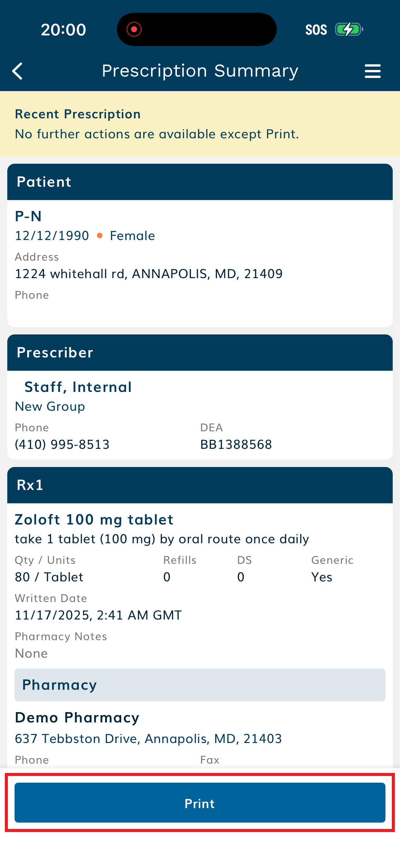This screenshot has height=868, width=400.
Task: Tap the Demo Pharmacy name
Action: click(77, 717)
